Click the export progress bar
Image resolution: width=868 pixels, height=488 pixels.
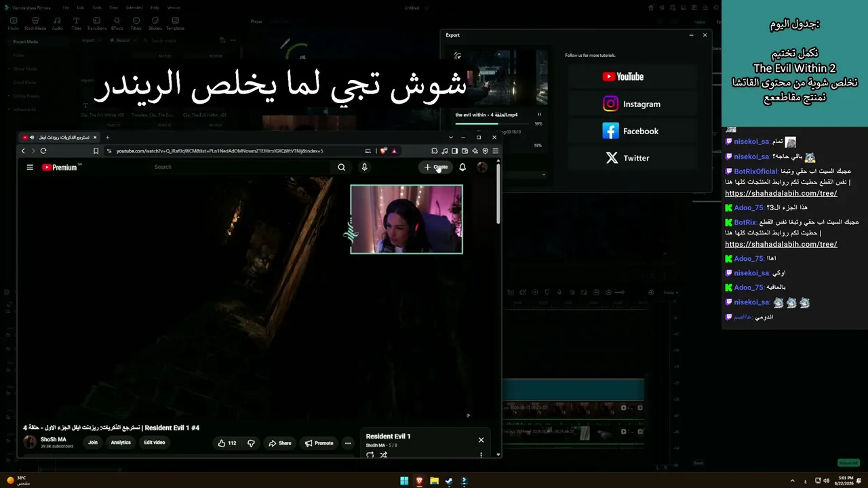492,124
